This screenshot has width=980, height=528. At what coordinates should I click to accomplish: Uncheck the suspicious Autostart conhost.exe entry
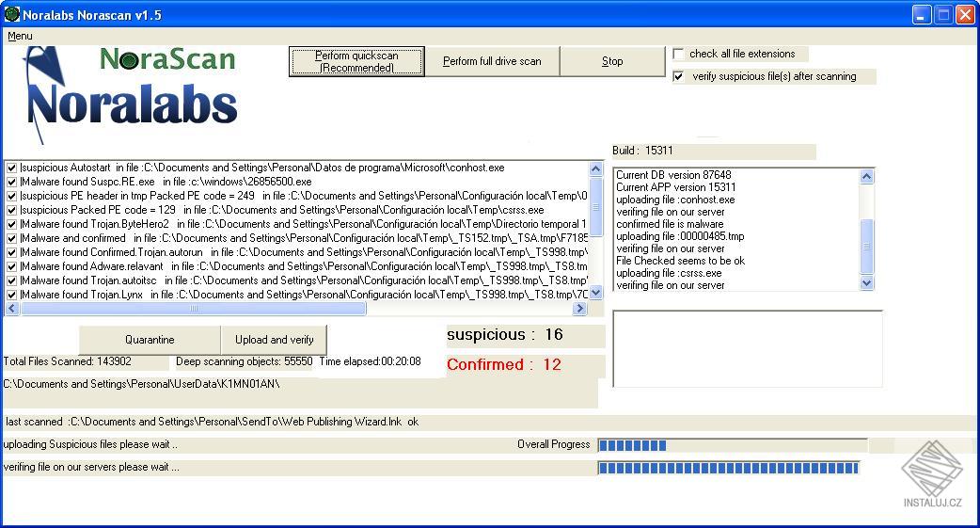coord(11,168)
